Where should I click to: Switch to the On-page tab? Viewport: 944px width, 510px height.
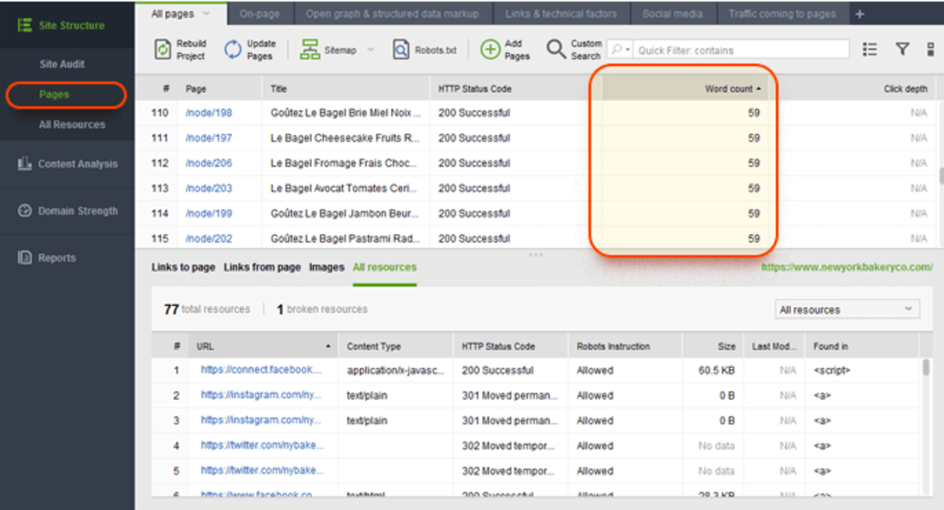tap(260, 14)
